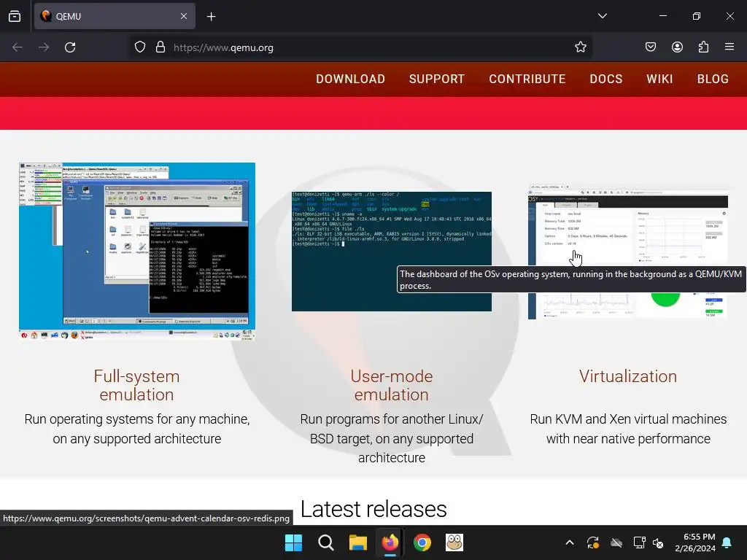
Task: Go forward to the next page
Action: 44,47
